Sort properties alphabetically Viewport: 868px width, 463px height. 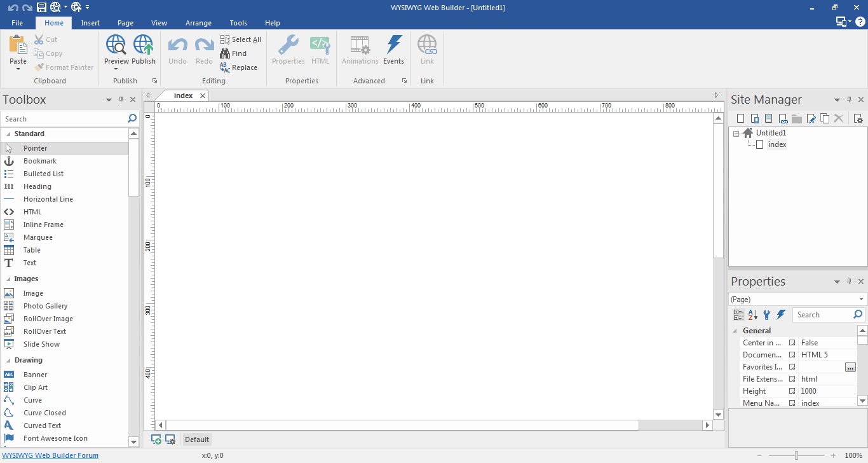click(752, 314)
